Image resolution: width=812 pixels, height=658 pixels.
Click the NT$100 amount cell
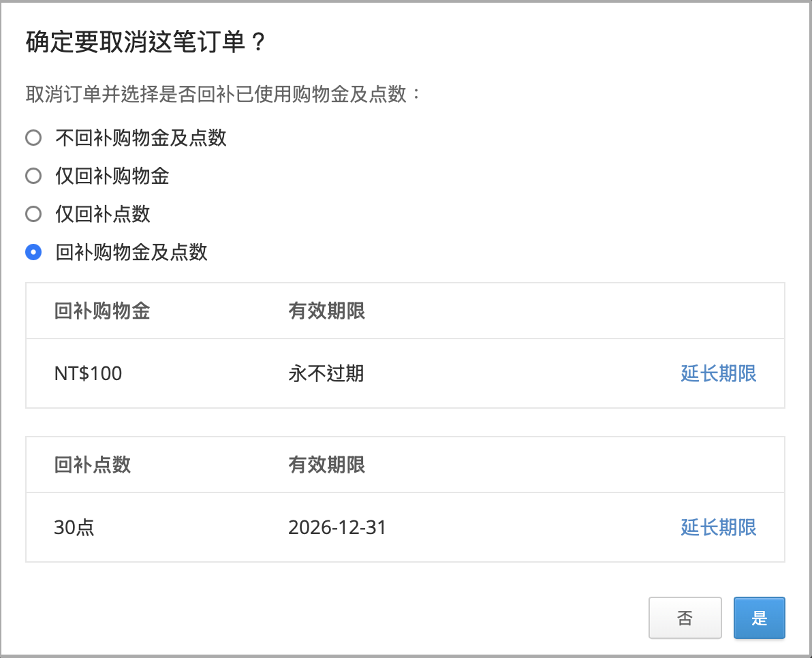[x=88, y=373]
